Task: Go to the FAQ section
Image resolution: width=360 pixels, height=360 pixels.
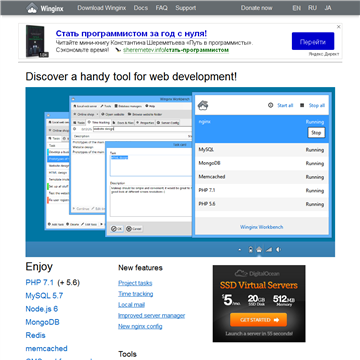Action: pos(162,8)
